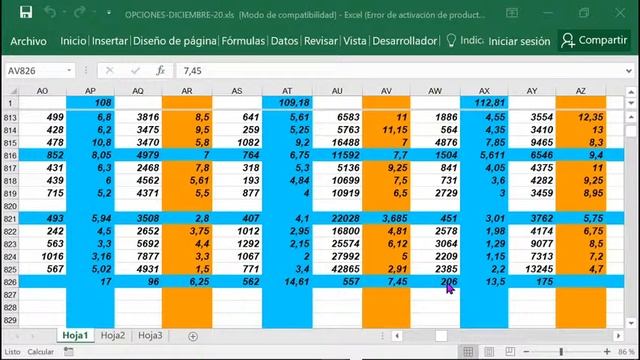Select the cell containing 14,61
This screenshot has width=640, height=360.
[287, 282]
